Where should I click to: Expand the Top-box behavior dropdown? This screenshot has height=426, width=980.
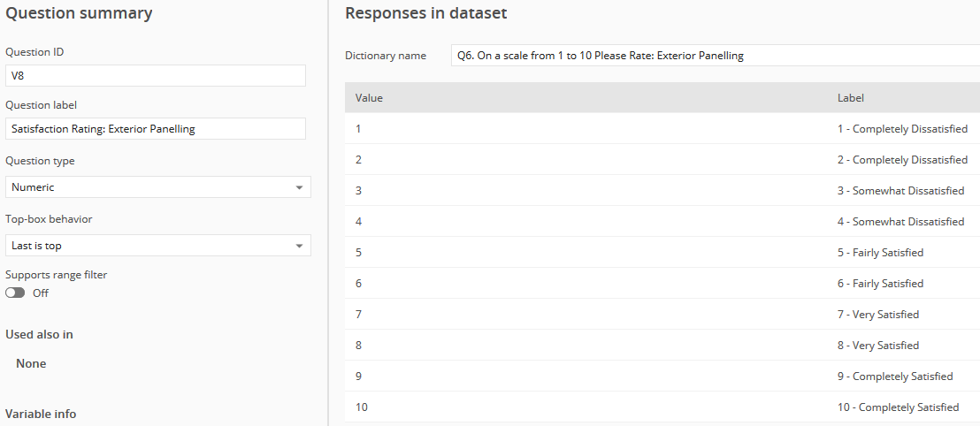click(x=158, y=246)
